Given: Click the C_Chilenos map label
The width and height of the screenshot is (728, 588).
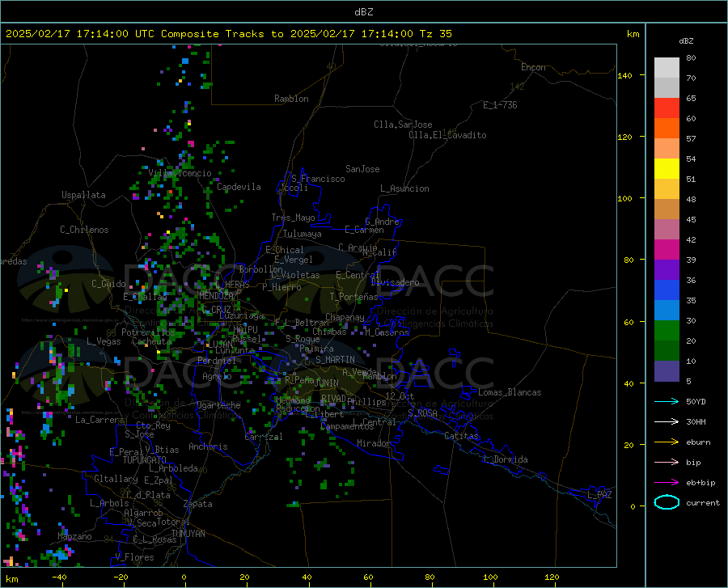Looking at the screenshot, I should [x=84, y=230].
